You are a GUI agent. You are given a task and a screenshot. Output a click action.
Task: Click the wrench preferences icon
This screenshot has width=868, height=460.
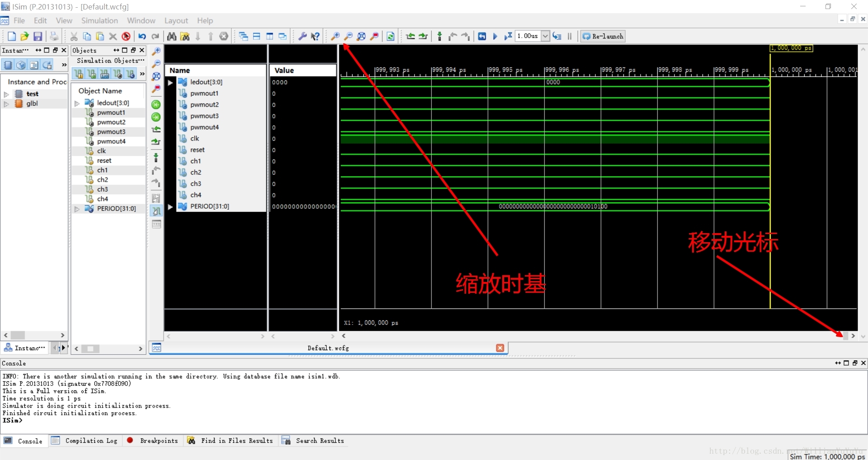tap(302, 36)
